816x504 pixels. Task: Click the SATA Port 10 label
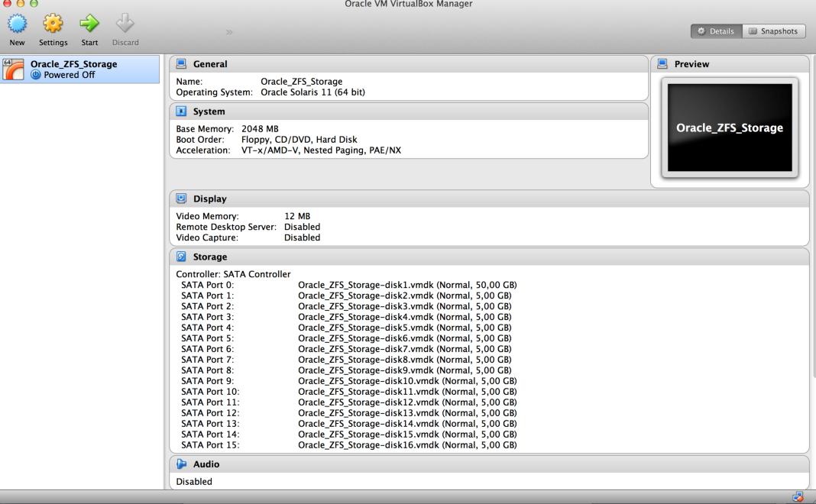(210, 392)
